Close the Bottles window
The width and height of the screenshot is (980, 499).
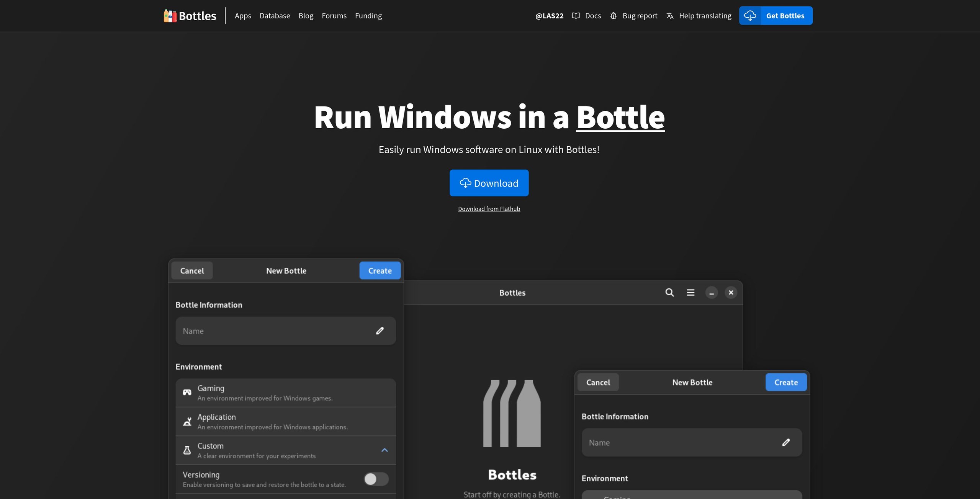pos(731,293)
